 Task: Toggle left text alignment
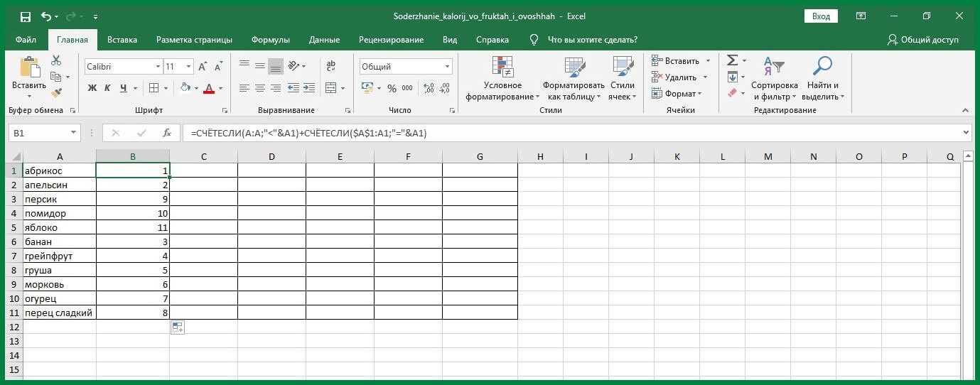(244, 88)
